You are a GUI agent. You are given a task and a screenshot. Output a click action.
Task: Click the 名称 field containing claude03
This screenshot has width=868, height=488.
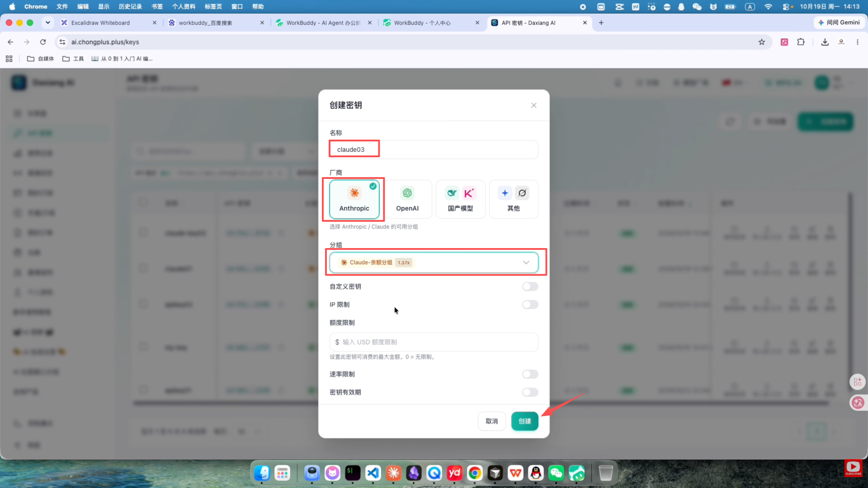click(434, 150)
